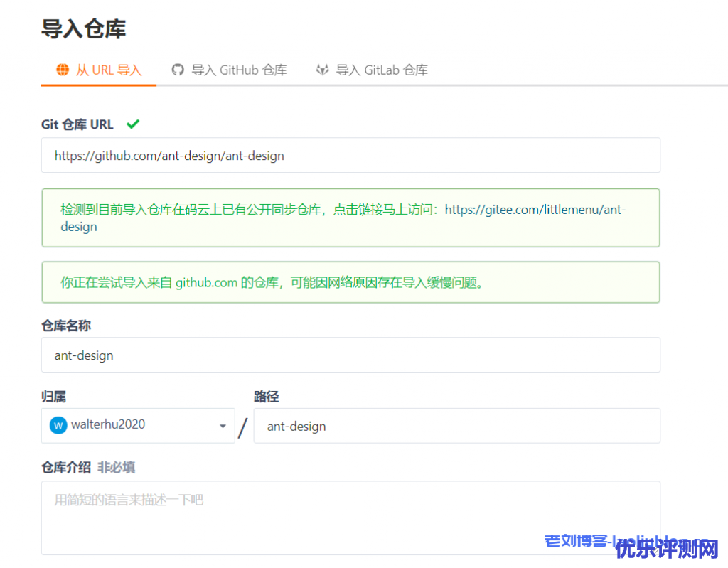The width and height of the screenshot is (728, 568).
Task: Click the 导入仓库 page heading
Action: pyautogui.click(x=84, y=29)
